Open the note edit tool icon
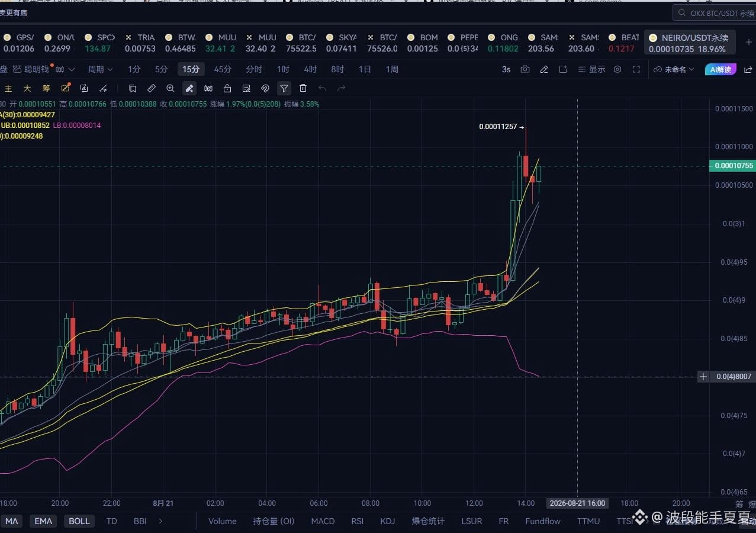This screenshot has width=756, height=533. point(246,88)
